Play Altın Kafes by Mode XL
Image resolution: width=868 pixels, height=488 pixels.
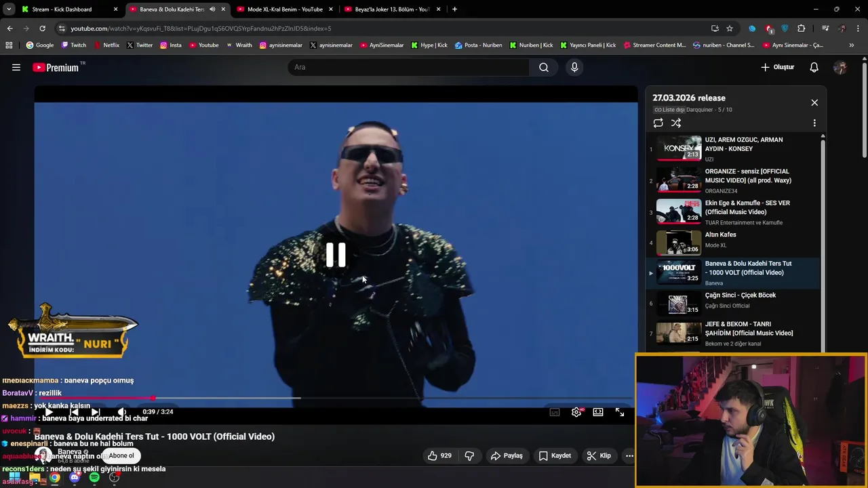(732, 241)
